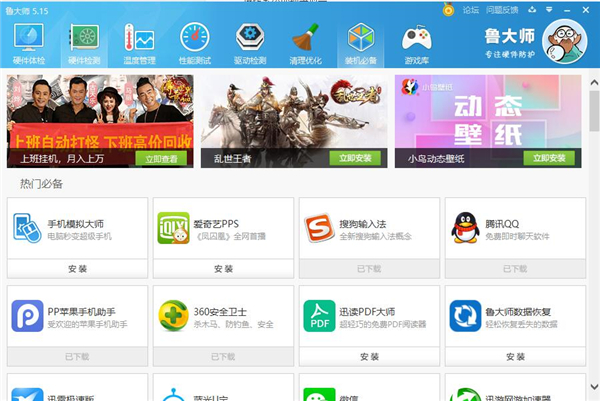This screenshot has height=401, width=600.
Task: Click the 鲁大师数据恢复 blue icon
Action: click(465, 316)
